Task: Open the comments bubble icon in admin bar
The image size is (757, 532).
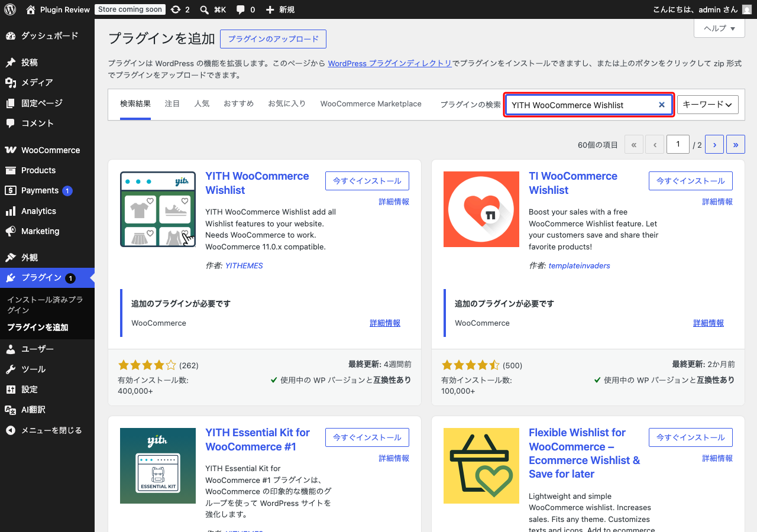Action: pos(240,9)
